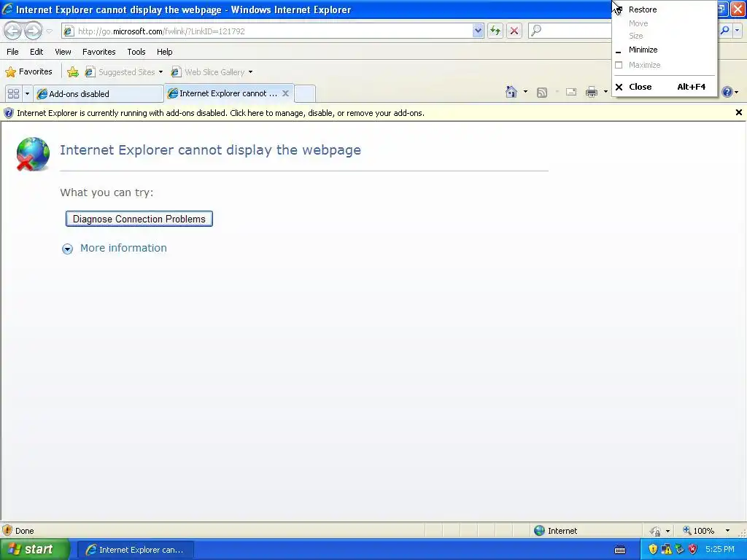This screenshot has width=747, height=560.
Task: Open the Home button dropdown arrow
Action: pos(525,92)
